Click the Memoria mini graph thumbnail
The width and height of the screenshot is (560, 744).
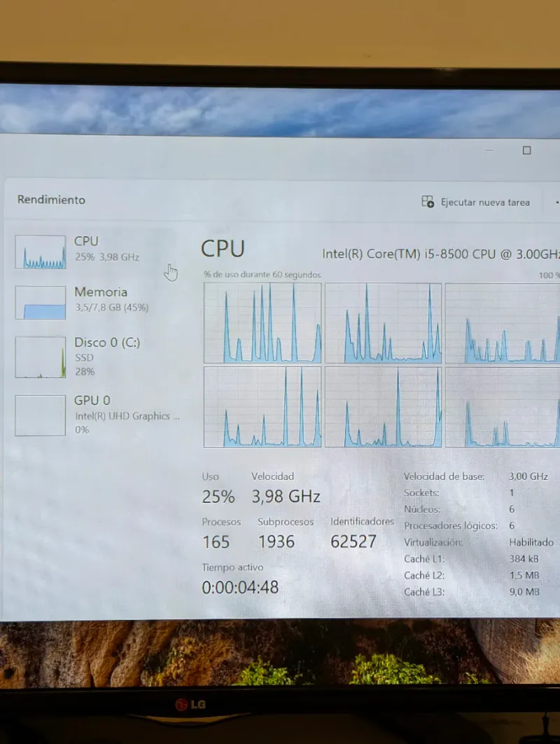pyautogui.click(x=41, y=302)
